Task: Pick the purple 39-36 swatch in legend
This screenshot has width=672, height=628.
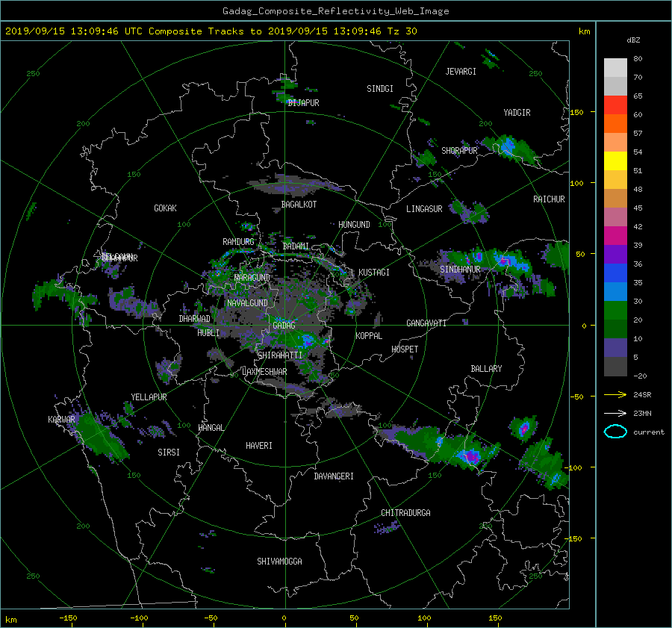Action: point(615,254)
